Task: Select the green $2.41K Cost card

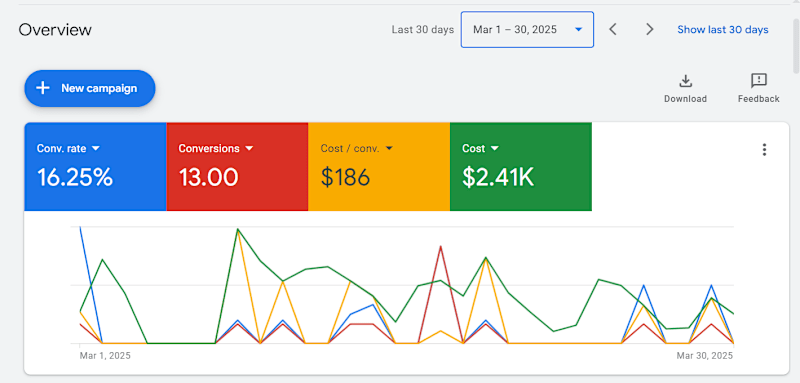Action: click(521, 166)
